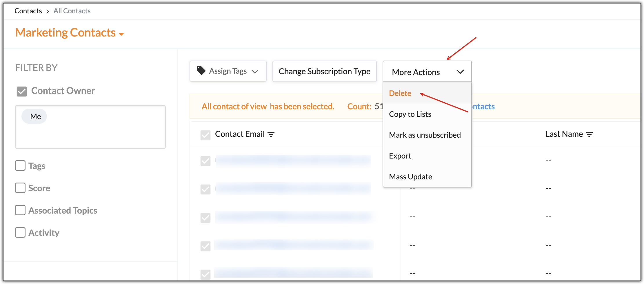Screen dimensions: 644x284
Task: Click the Change Subscription Type button
Action: pyautogui.click(x=324, y=71)
